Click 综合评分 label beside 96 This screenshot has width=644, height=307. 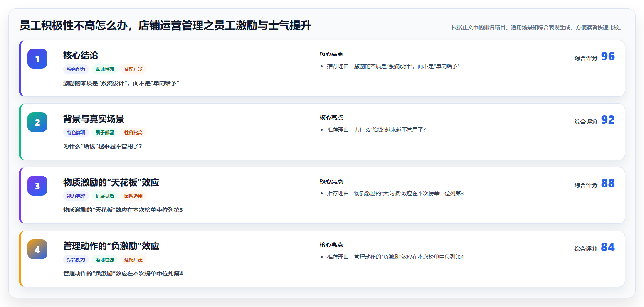pos(586,58)
